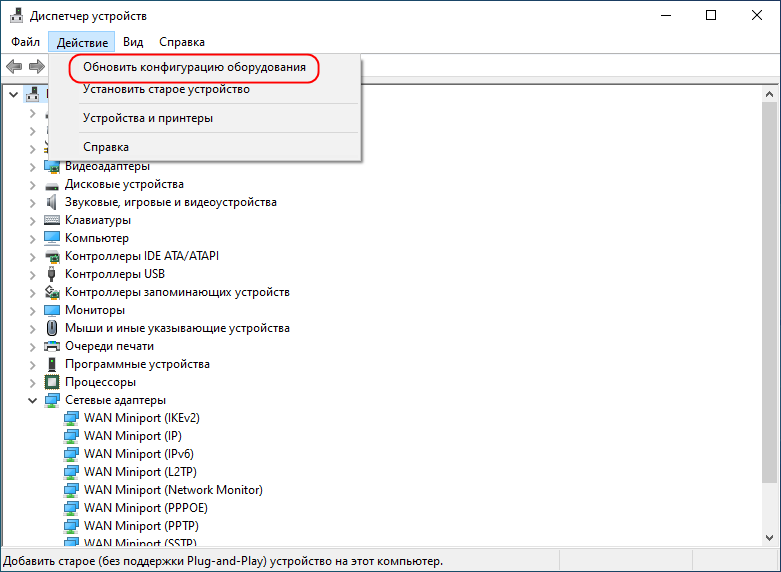The image size is (781, 572).
Task: Expand the Мыши и иные указывающие устройства node
Action: point(32,328)
